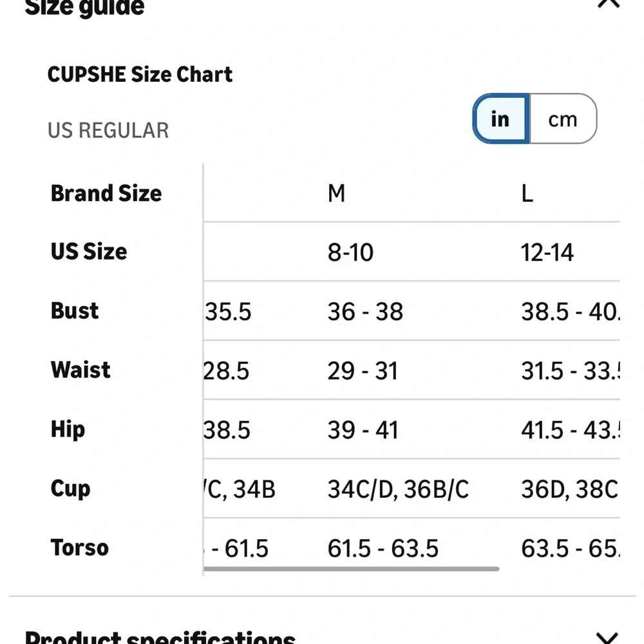Switch size units to centimeters
Viewport: 644px width, 644px height.
point(563,118)
